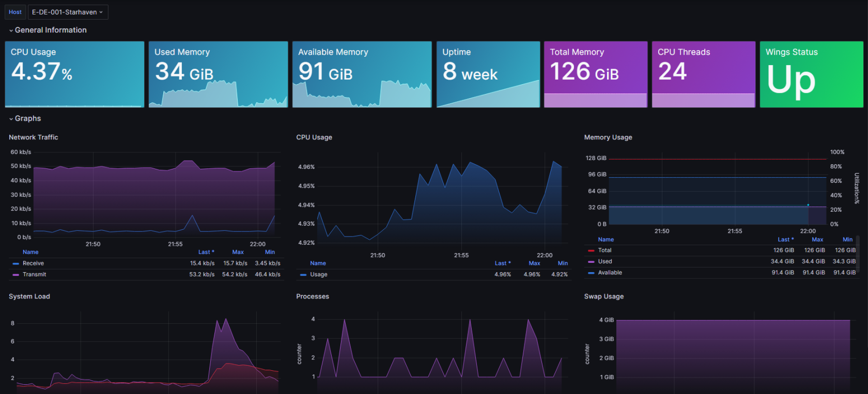Image resolution: width=868 pixels, height=394 pixels.
Task: Sort CPU Usage legend by Name column
Action: (x=318, y=263)
